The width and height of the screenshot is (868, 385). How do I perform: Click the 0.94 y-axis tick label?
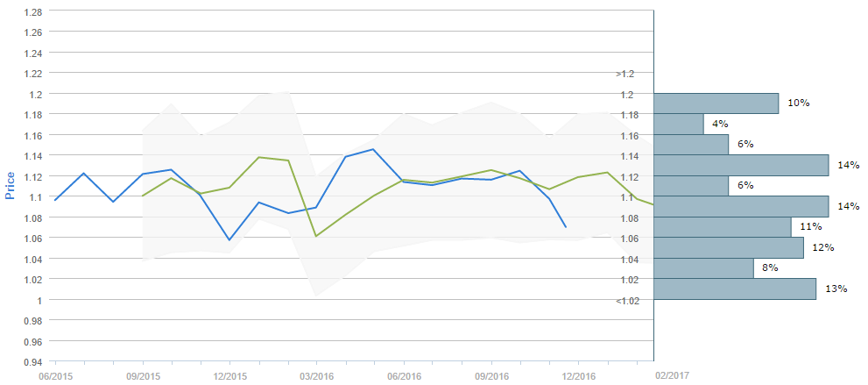point(32,362)
